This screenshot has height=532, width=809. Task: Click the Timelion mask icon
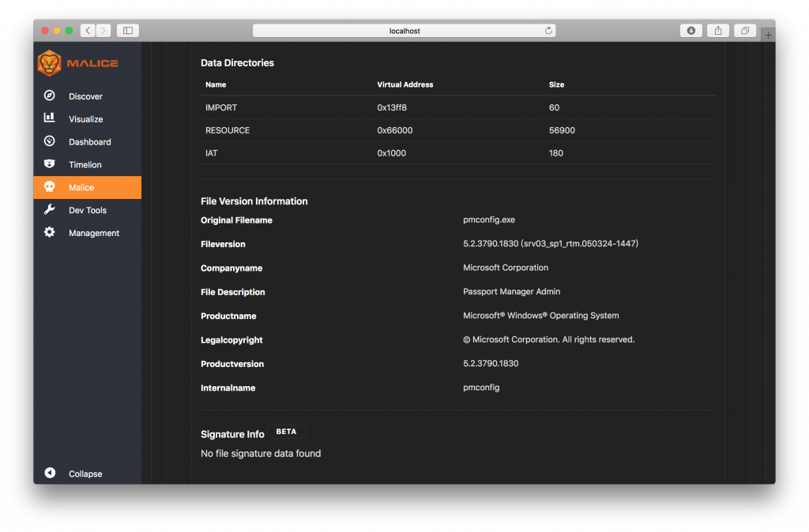coord(50,164)
